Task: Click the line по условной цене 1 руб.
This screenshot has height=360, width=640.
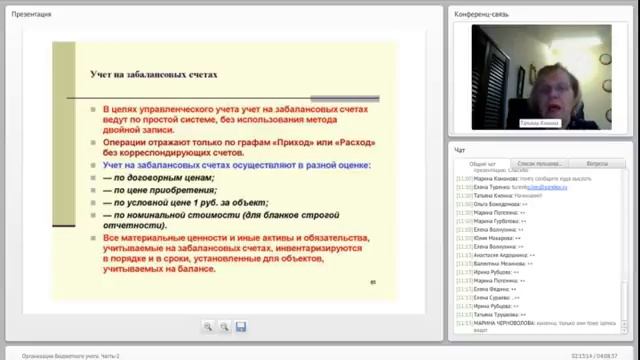Action: (186, 203)
